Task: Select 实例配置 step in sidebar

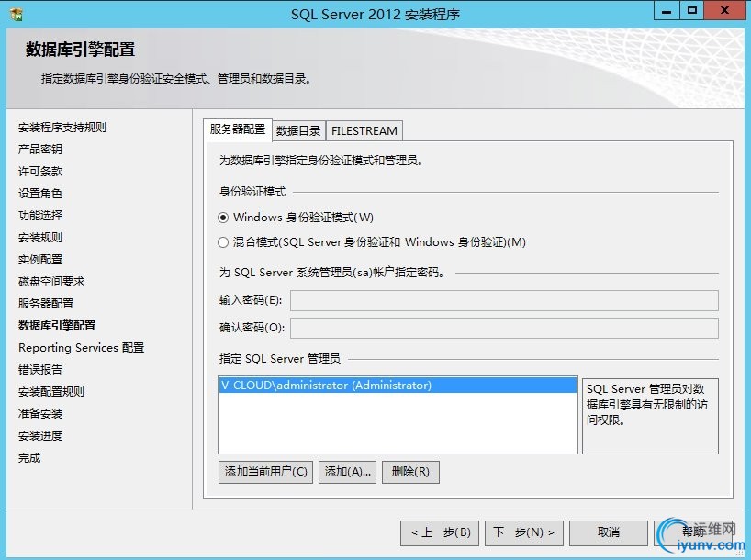Action: pos(40,260)
